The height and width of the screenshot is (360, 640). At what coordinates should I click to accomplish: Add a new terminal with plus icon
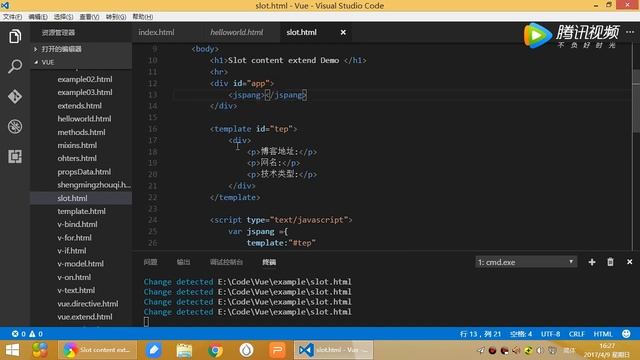(x=592, y=262)
